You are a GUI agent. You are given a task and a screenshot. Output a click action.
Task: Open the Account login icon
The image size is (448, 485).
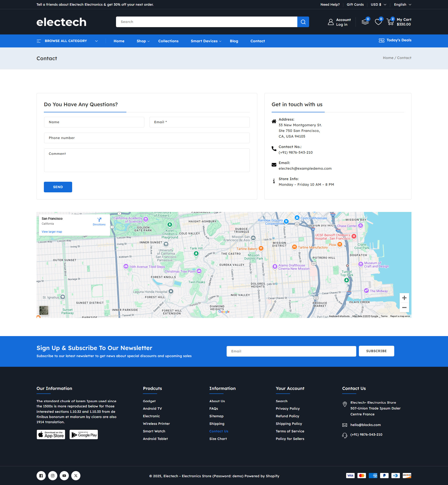pos(331,22)
